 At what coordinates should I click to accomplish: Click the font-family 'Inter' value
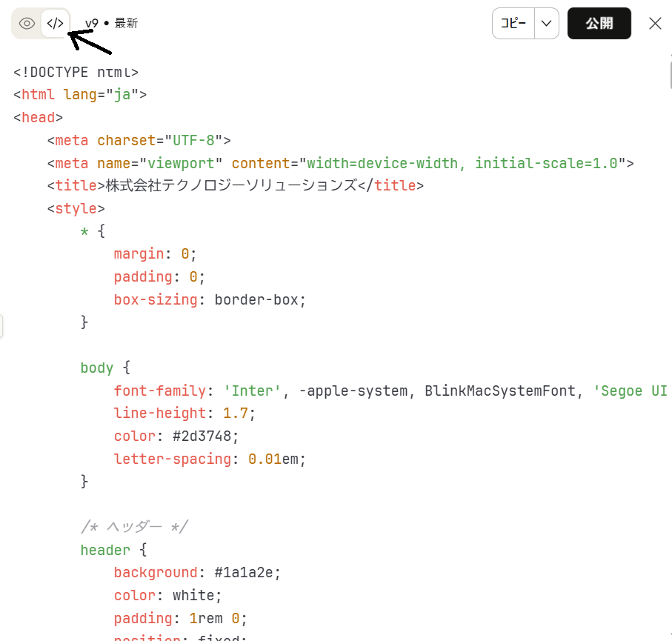[x=252, y=391]
